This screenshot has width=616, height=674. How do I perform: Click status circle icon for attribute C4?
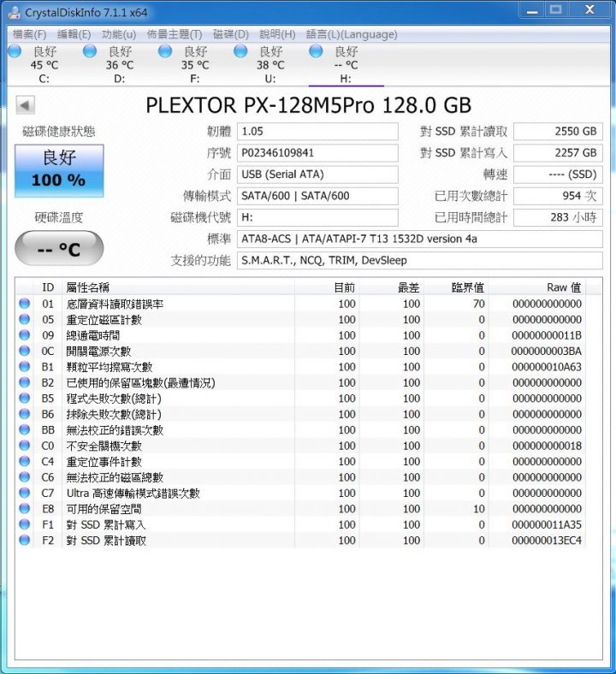tap(25, 461)
